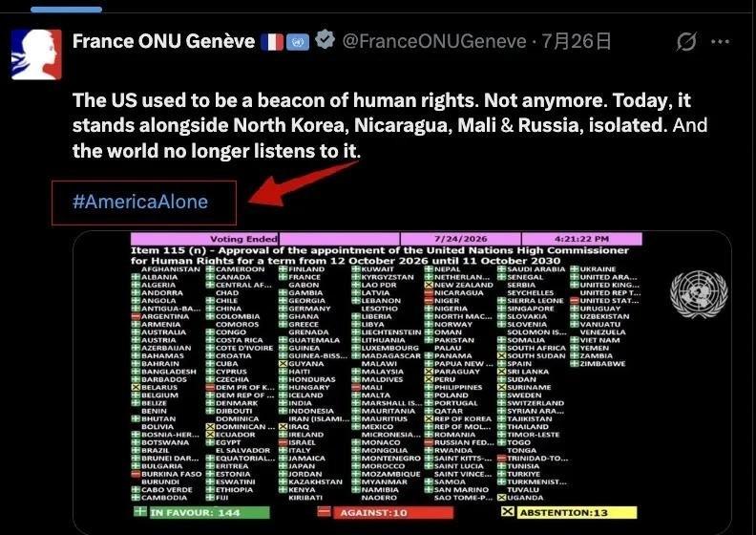Click the X icon beside ABSTENTION
This screenshot has width=756, height=535.
(508, 511)
